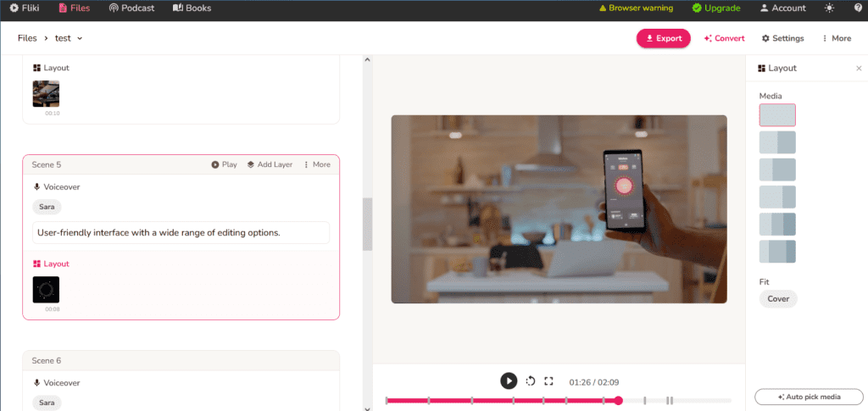This screenshot has height=411, width=868.
Task: Click the video preview image
Action: tap(559, 209)
